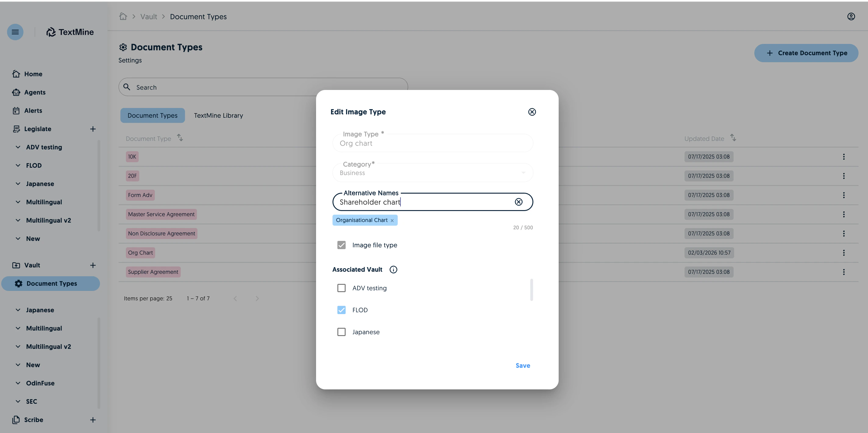
Task: Switch to Document Types tab
Action: [x=152, y=115]
